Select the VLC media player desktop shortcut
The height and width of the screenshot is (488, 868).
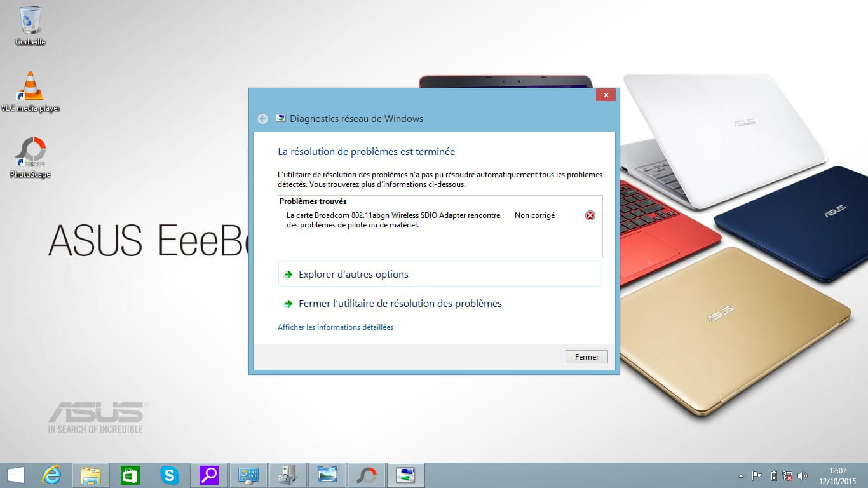31,91
